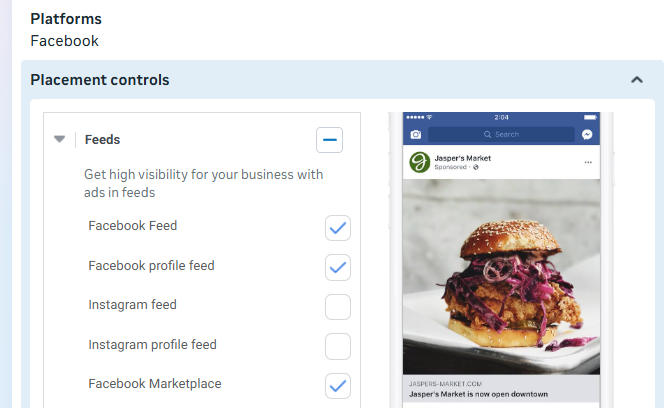Click the camera icon in phone preview
666x408 pixels.
(416, 134)
